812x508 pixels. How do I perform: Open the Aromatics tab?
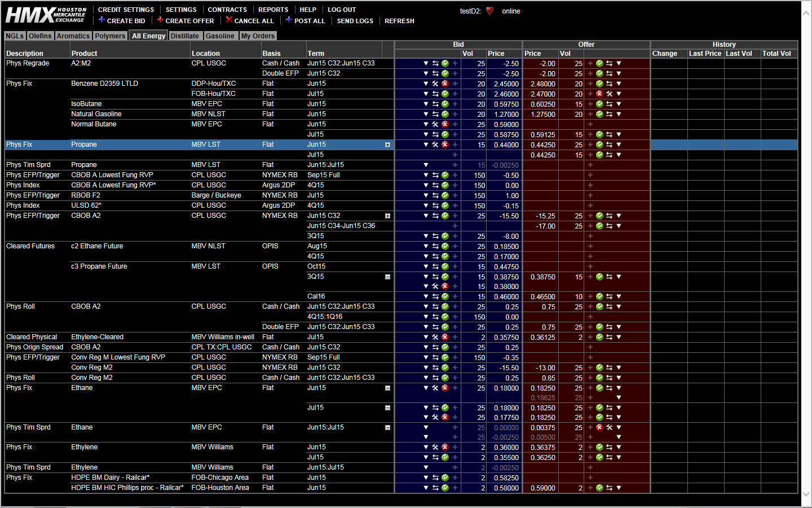[x=73, y=36]
